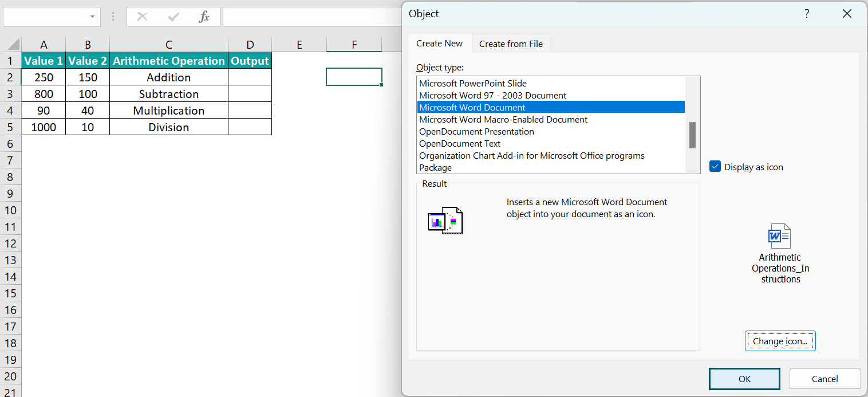
Task: Click the Value 2 header cell
Action: pyautogui.click(x=88, y=61)
